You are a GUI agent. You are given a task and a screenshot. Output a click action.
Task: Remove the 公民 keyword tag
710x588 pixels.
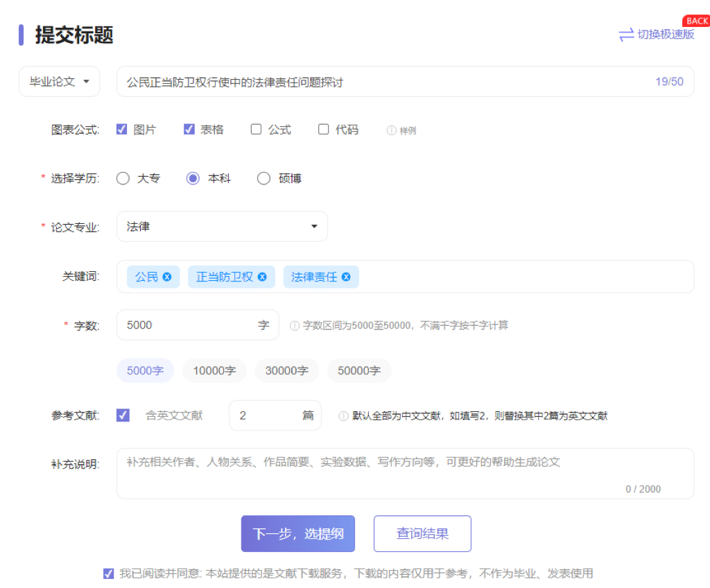tap(167, 277)
